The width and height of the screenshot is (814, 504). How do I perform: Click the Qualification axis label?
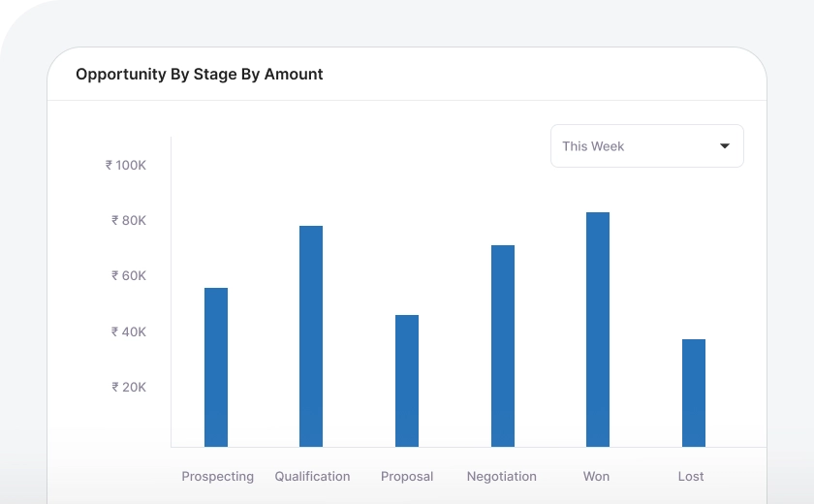[312, 476]
